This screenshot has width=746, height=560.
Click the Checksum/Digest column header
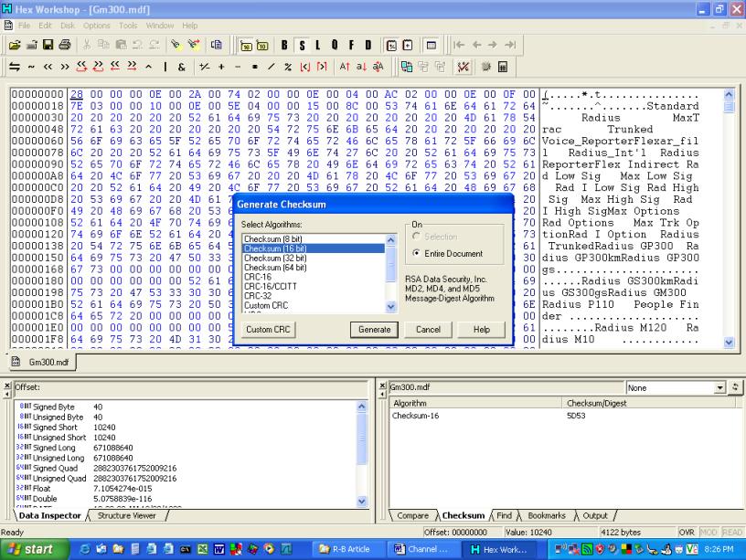(649, 403)
